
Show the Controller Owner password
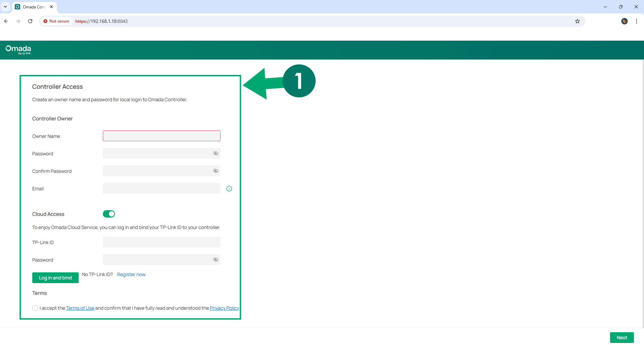click(x=215, y=153)
